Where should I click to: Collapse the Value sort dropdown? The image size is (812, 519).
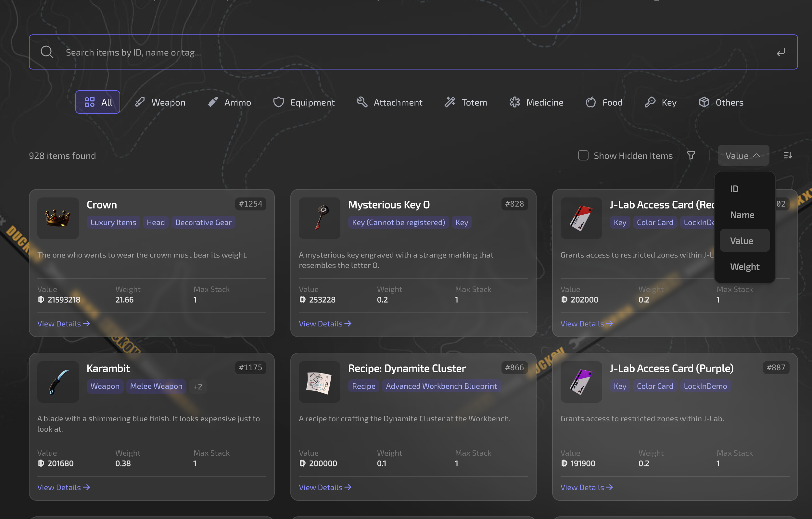click(743, 156)
